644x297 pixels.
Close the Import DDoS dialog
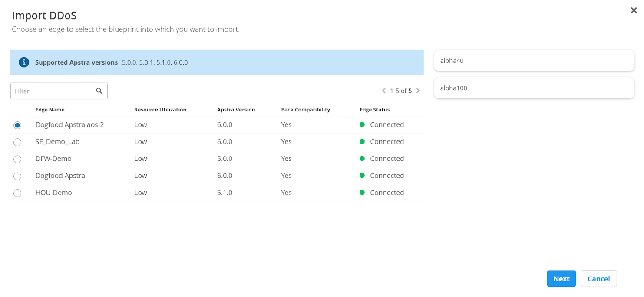pyautogui.click(x=634, y=10)
